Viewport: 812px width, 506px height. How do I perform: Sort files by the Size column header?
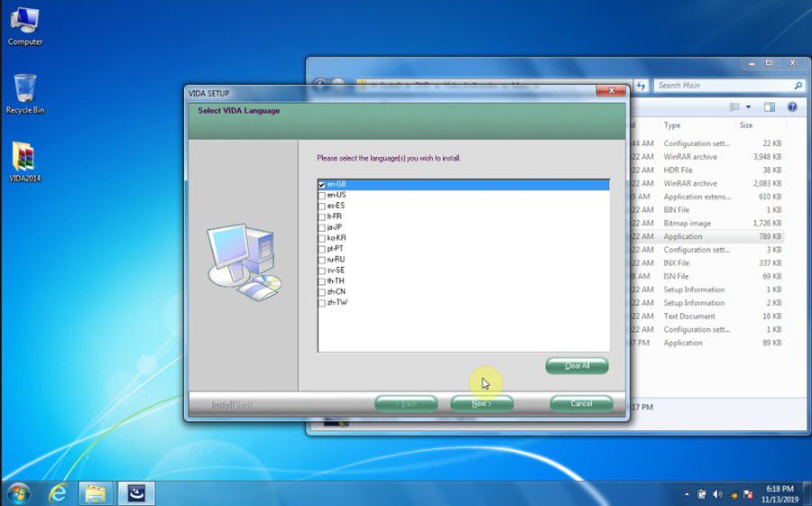coord(746,125)
